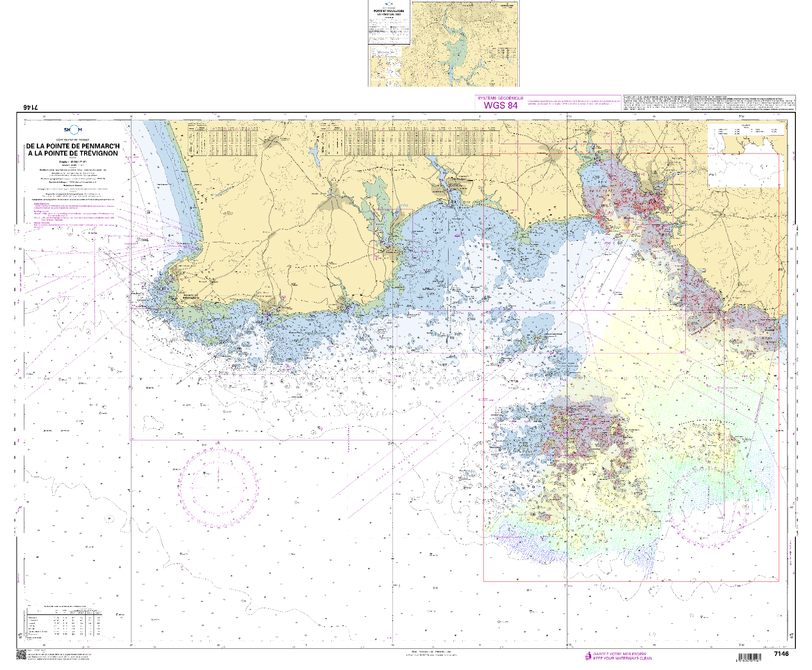Click the barcode beside chart number 7146
The width and height of the screenshot is (812, 670).
pos(750,657)
